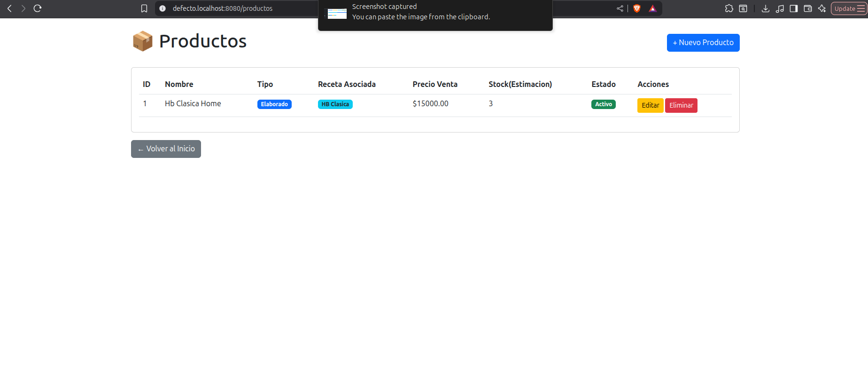
Task: Click the Brave Rewards triangle icon
Action: tap(652, 8)
